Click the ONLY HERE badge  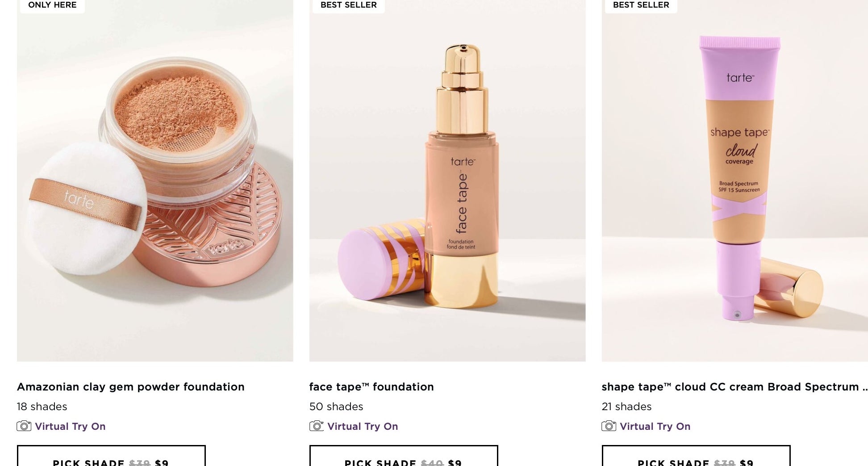(x=52, y=5)
